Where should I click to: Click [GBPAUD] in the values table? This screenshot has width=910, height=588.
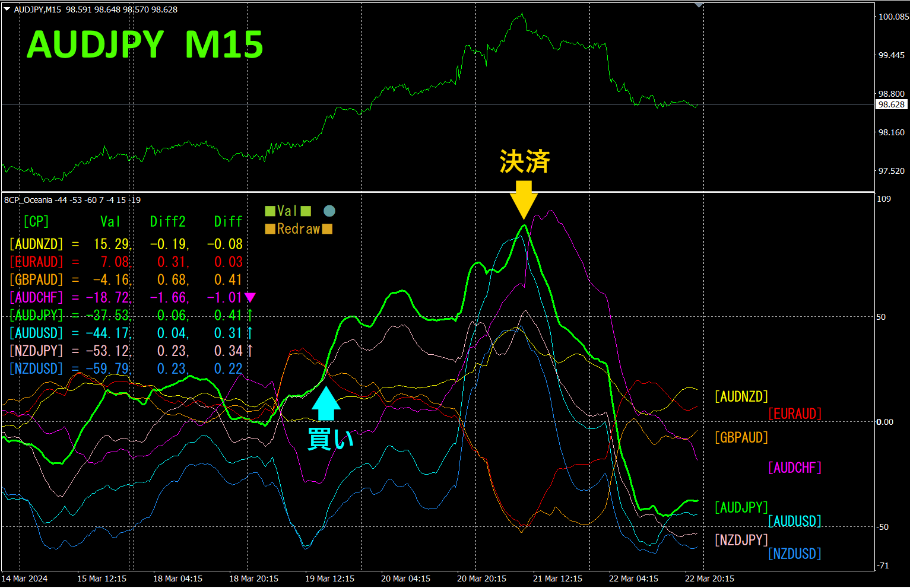(x=36, y=279)
